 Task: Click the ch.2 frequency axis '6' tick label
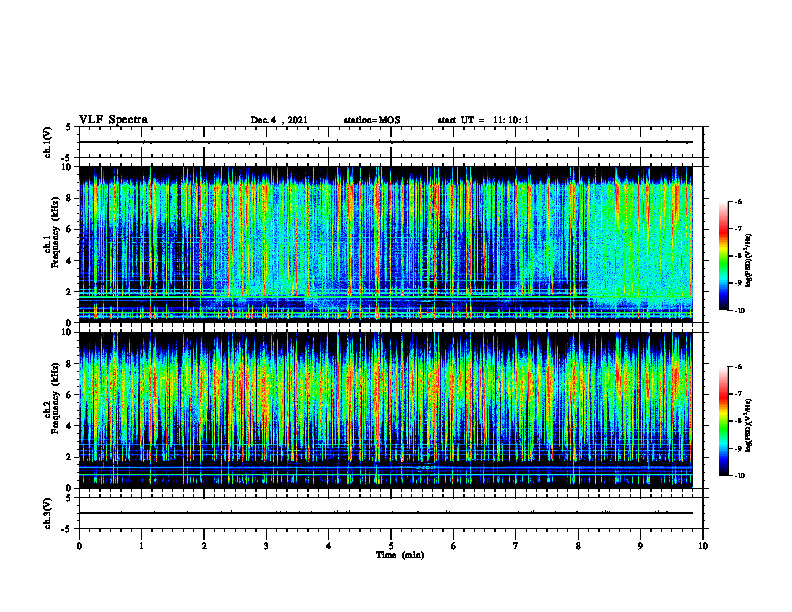pos(69,395)
